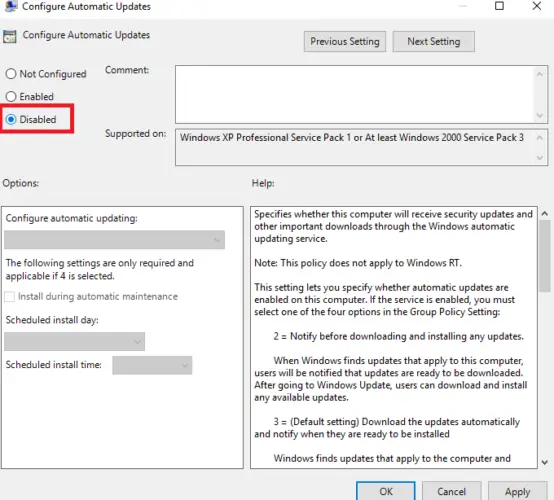Tick Install during automatic maintenance checkbox
554x500 pixels.
point(10,296)
